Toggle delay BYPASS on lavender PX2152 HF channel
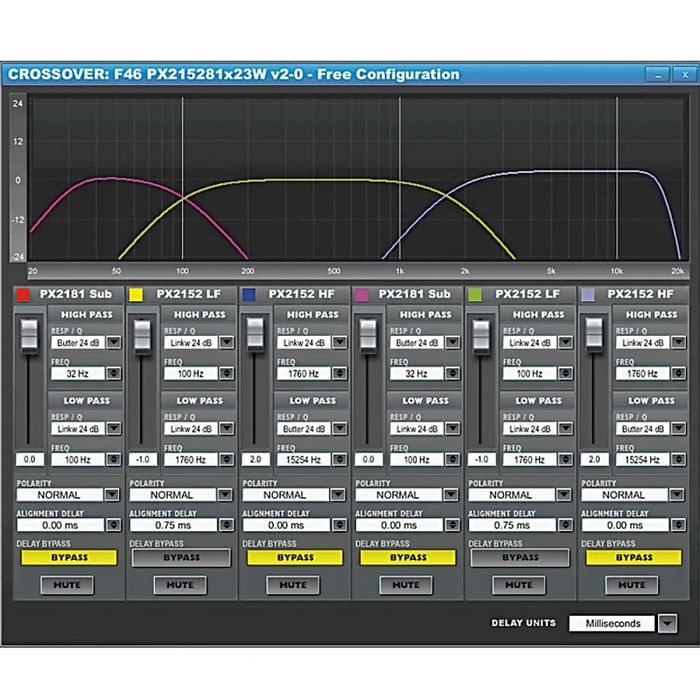700x700 pixels. pos(634,558)
